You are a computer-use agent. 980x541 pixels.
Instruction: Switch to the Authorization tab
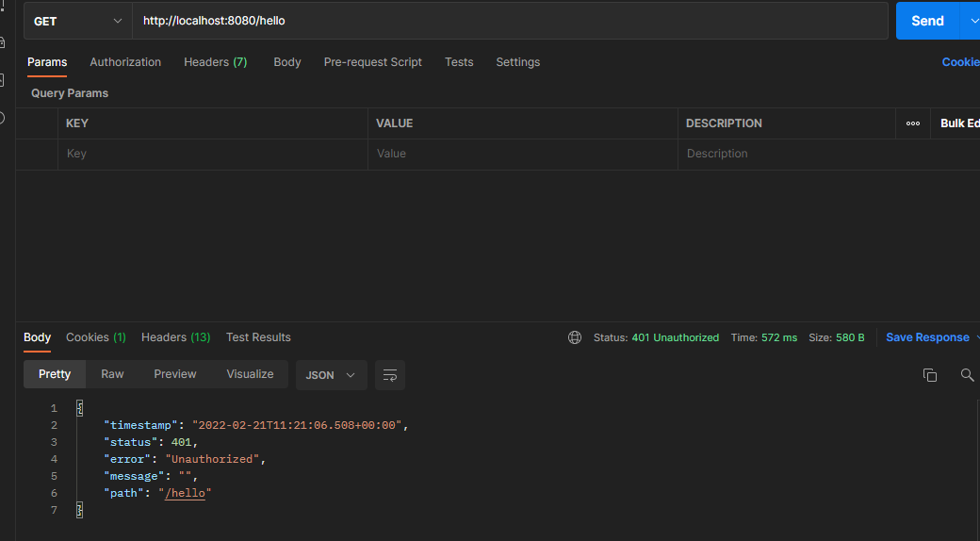[x=125, y=62]
